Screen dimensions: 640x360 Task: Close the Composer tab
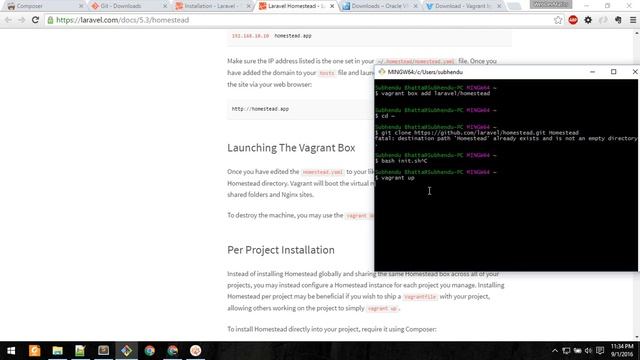click(x=81, y=6)
